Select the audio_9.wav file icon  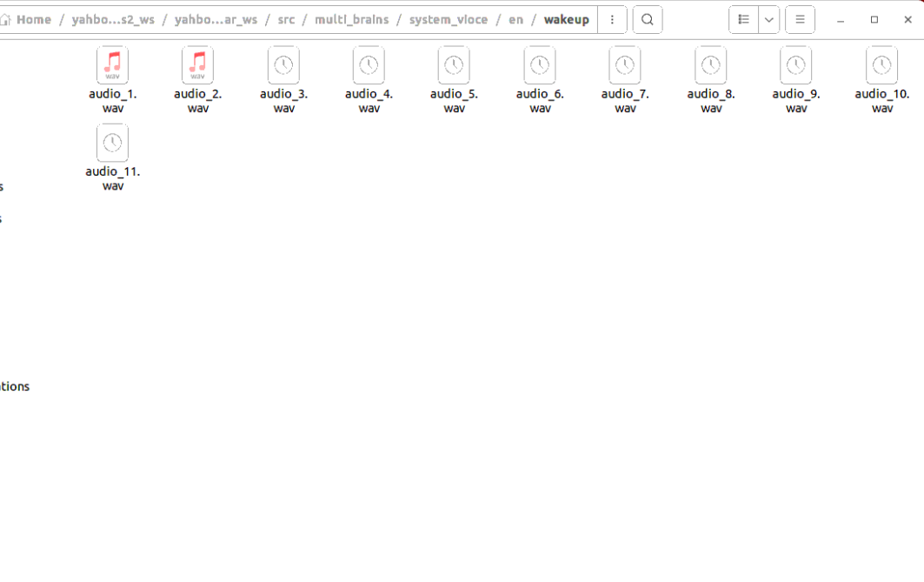pyautogui.click(x=796, y=65)
